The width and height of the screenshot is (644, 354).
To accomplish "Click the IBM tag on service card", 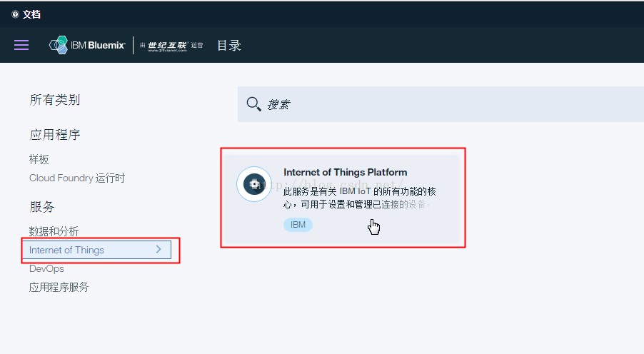I will 298,224.
